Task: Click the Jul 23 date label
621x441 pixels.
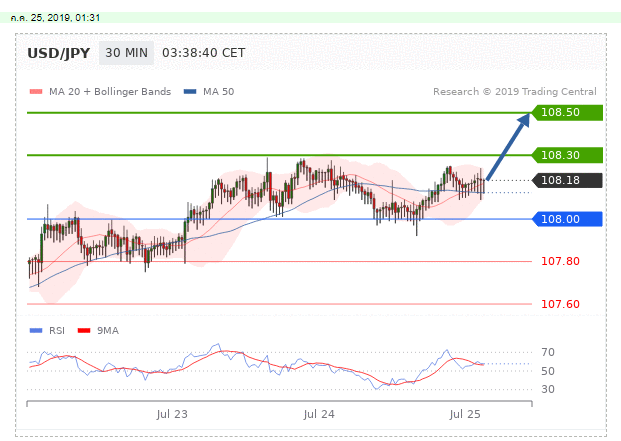Action: tap(172, 414)
